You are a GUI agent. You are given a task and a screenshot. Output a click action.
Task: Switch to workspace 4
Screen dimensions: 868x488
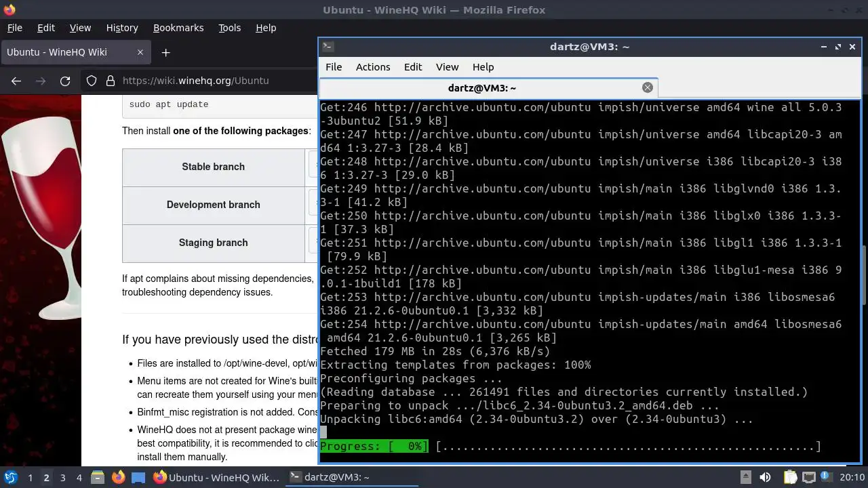(x=79, y=477)
